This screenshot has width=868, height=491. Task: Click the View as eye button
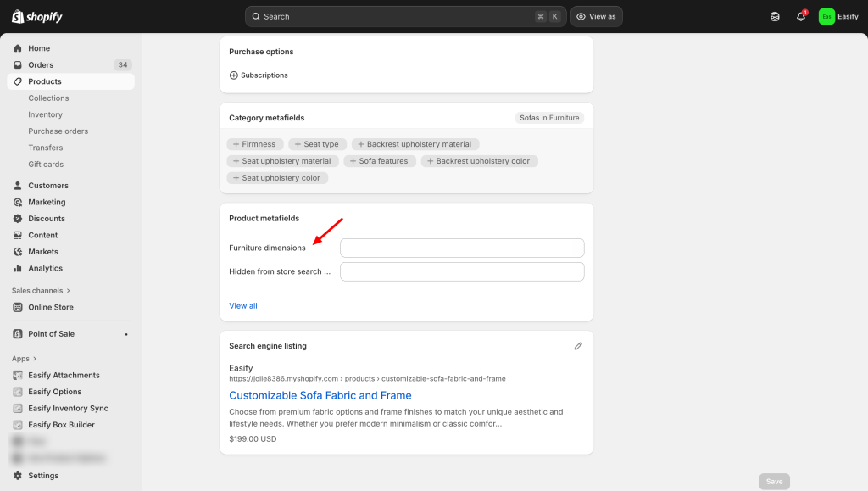pyautogui.click(x=596, y=17)
